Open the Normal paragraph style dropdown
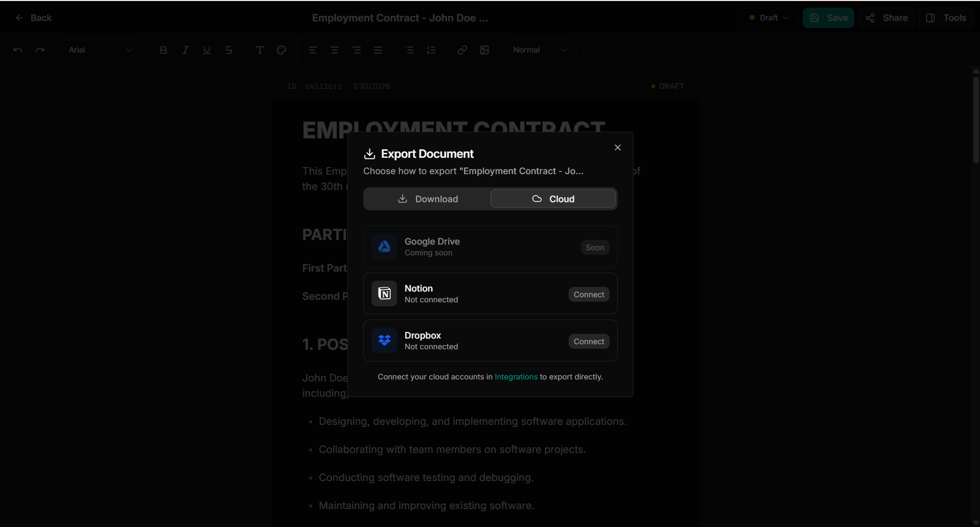 click(541, 50)
